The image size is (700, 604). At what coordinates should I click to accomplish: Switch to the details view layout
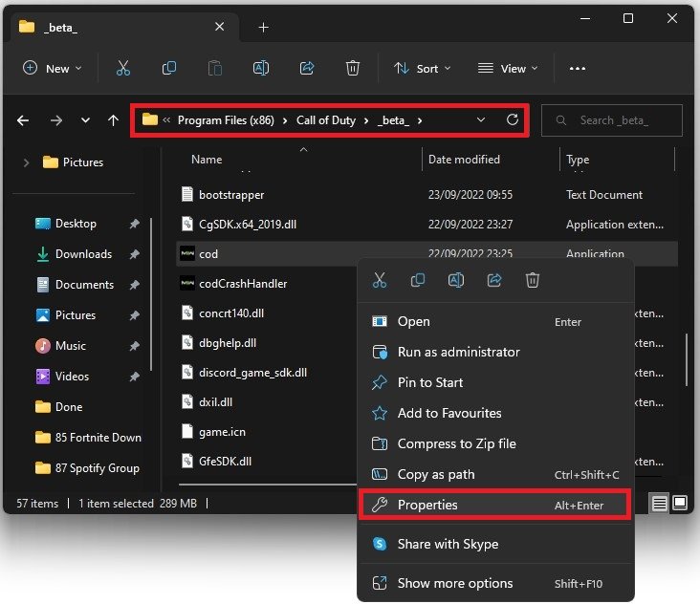tap(660, 502)
